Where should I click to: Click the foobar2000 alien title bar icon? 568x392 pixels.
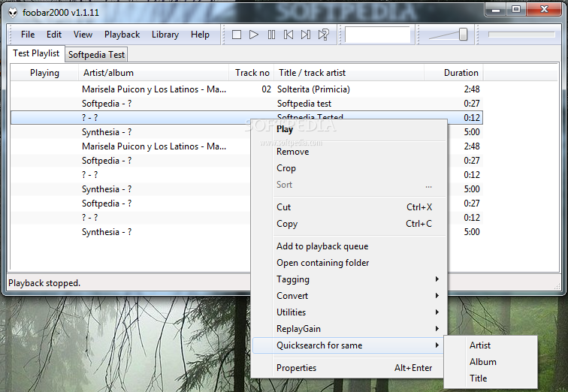[x=13, y=13]
